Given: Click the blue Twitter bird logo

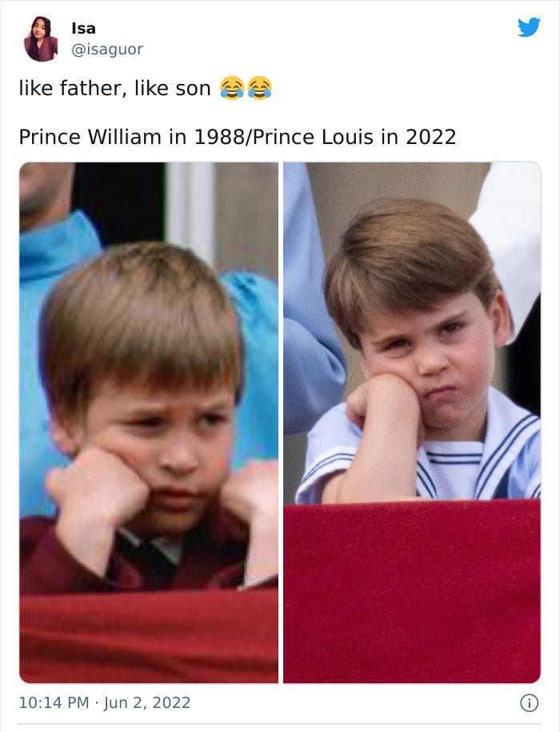Looking at the screenshot, I should pyautogui.click(x=530, y=27).
